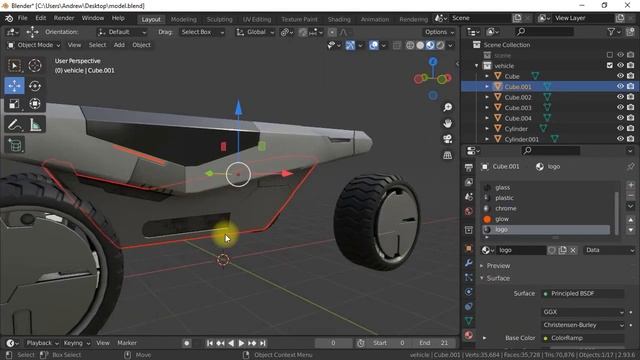Viewport: 640px width, 360px height.
Task: Open the Christensen-Burley subsurface dropdown
Action: (x=583, y=325)
